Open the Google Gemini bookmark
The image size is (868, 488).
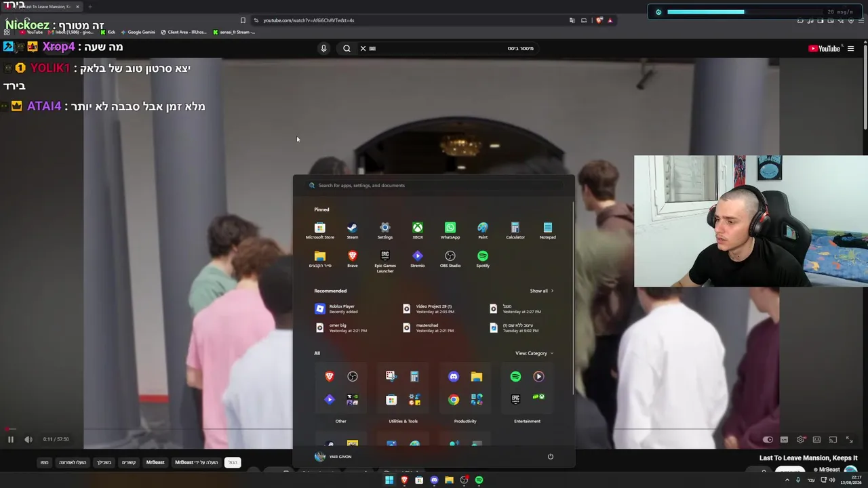(138, 32)
